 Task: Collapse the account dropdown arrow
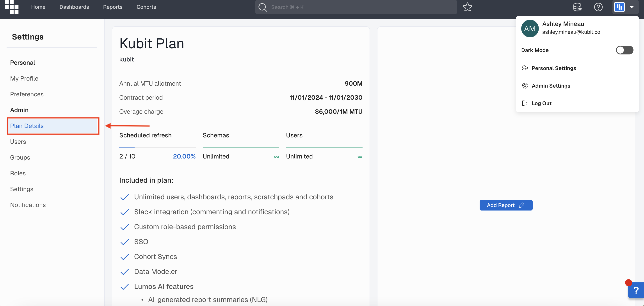632,7
